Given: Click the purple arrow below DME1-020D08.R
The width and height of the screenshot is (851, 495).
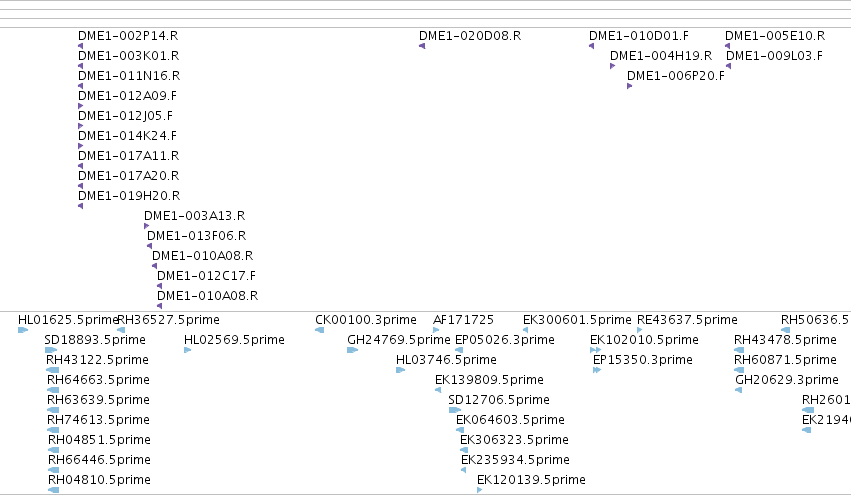Looking at the screenshot, I should coord(422,46).
